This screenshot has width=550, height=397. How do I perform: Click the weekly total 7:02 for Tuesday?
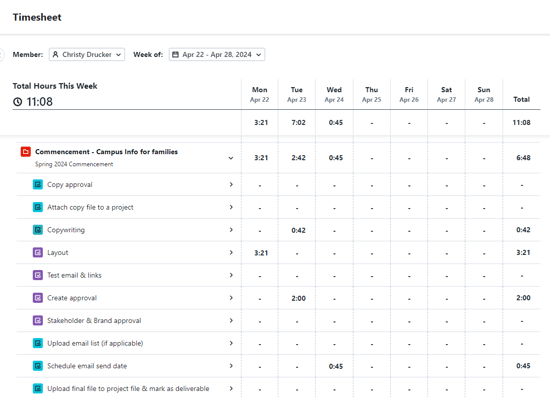(298, 123)
